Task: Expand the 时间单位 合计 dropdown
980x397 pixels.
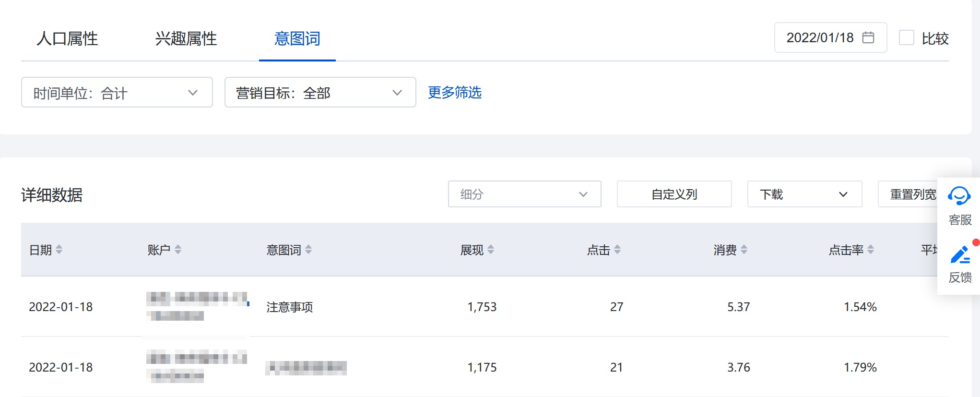Action: pos(117,92)
